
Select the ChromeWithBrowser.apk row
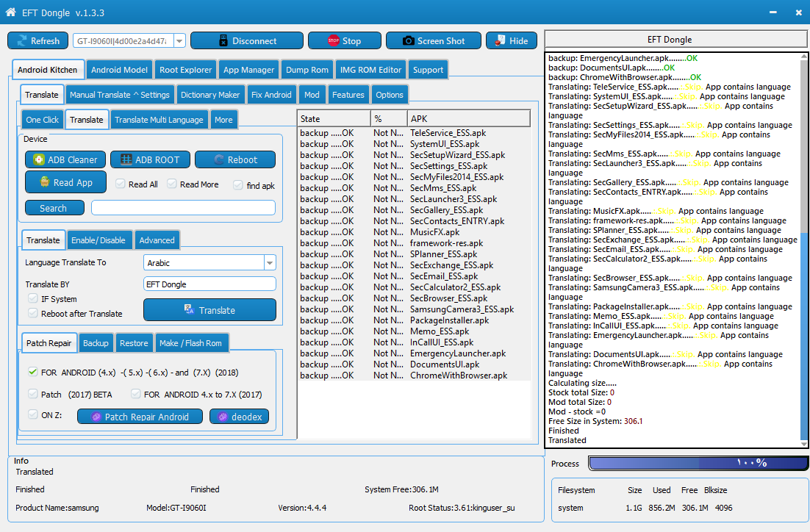415,375
